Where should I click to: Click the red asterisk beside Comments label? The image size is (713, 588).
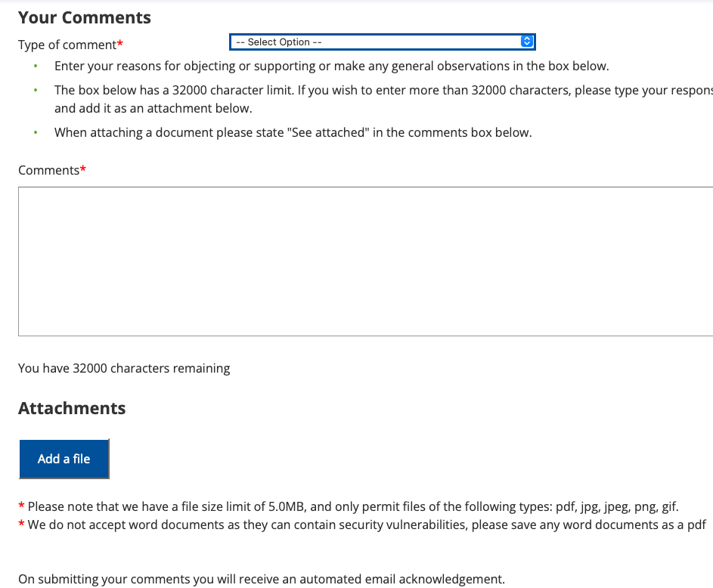pyautogui.click(x=83, y=170)
